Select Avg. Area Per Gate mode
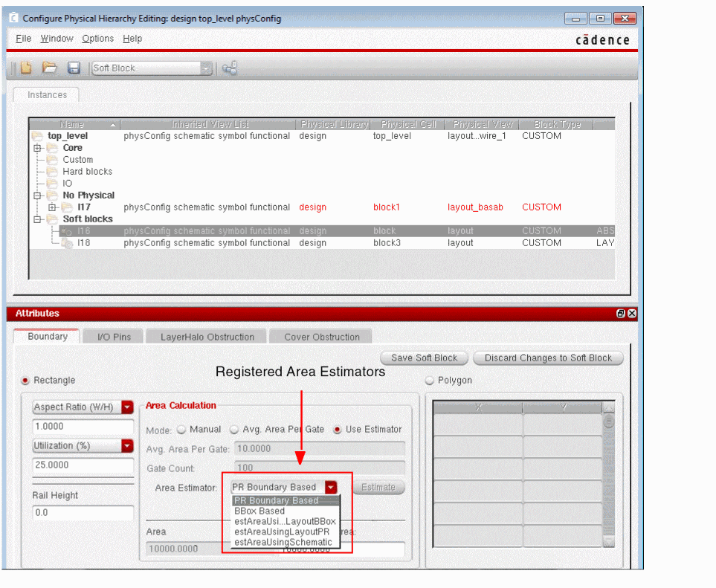This screenshot has height=588, width=716. 234,430
